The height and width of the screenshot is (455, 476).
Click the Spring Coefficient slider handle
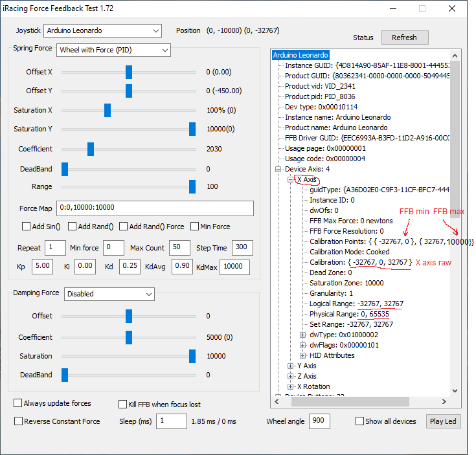pyautogui.click(x=91, y=150)
